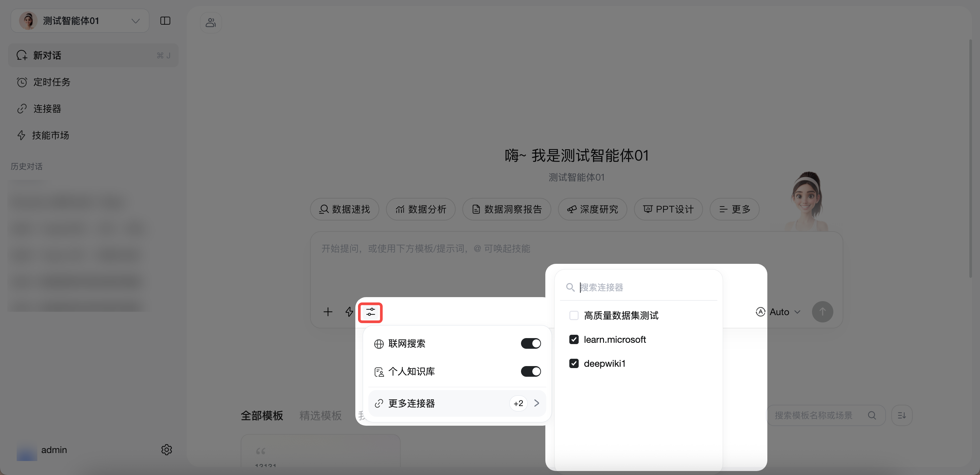Click the page's vertical scrollbar
The width and height of the screenshot is (980, 475).
tap(970, 158)
